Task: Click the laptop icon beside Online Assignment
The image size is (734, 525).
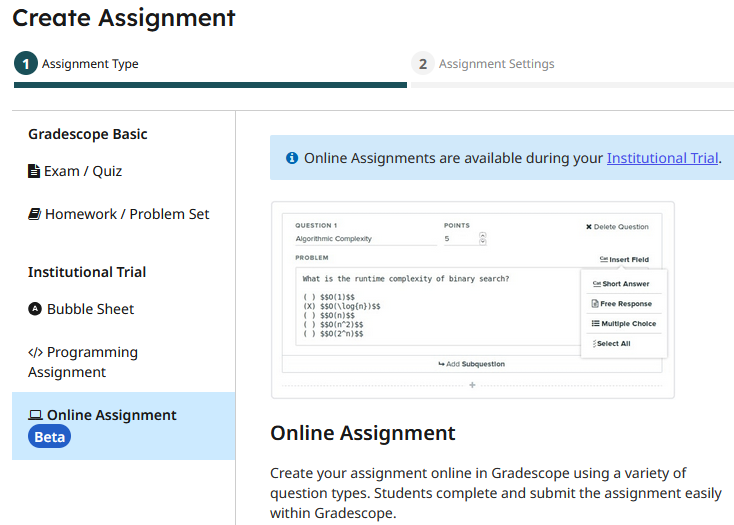Action: click(35, 415)
